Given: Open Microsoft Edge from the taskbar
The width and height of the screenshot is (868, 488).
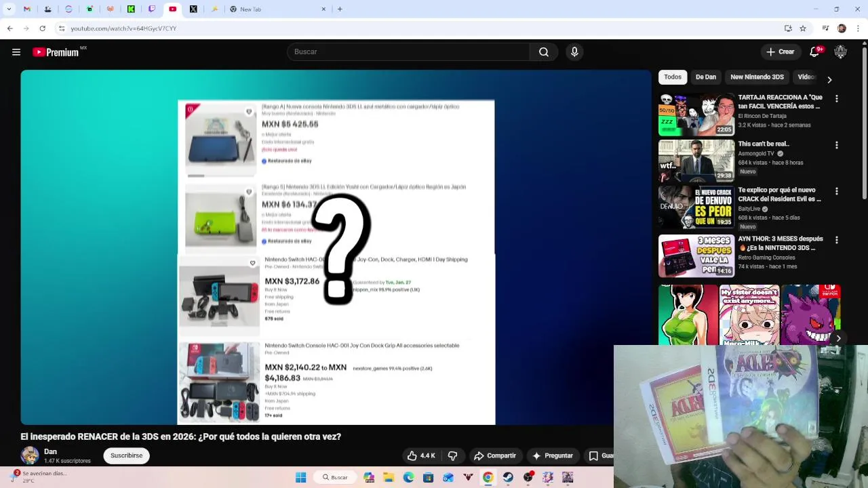Looking at the screenshot, I should (x=408, y=477).
